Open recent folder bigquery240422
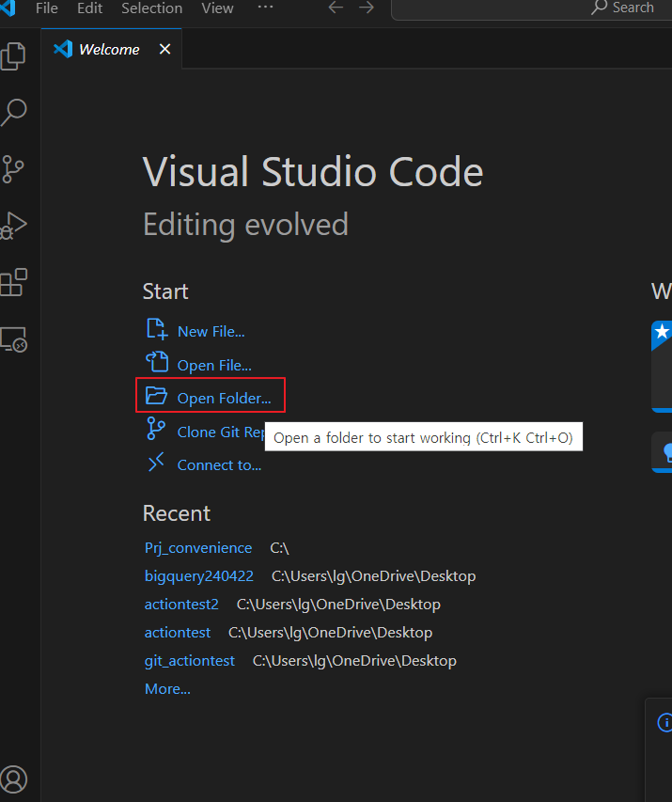The height and width of the screenshot is (802, 672). 199,576
